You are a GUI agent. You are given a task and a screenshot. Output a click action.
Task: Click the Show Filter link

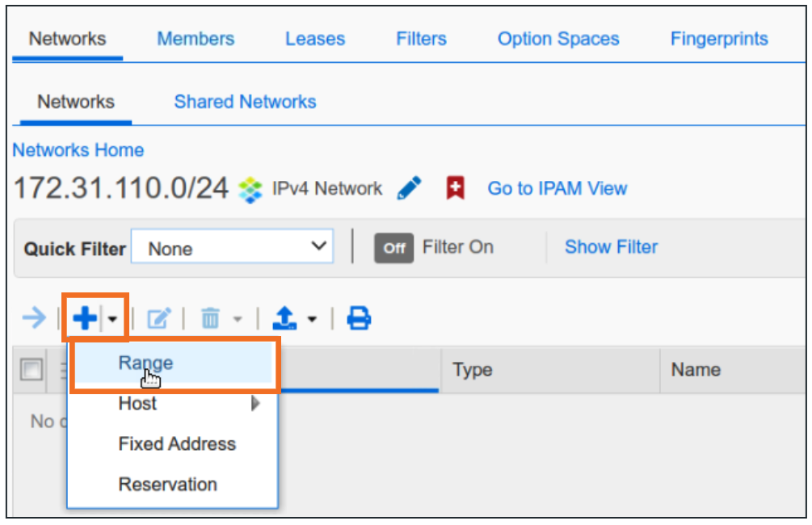[611, 247]
